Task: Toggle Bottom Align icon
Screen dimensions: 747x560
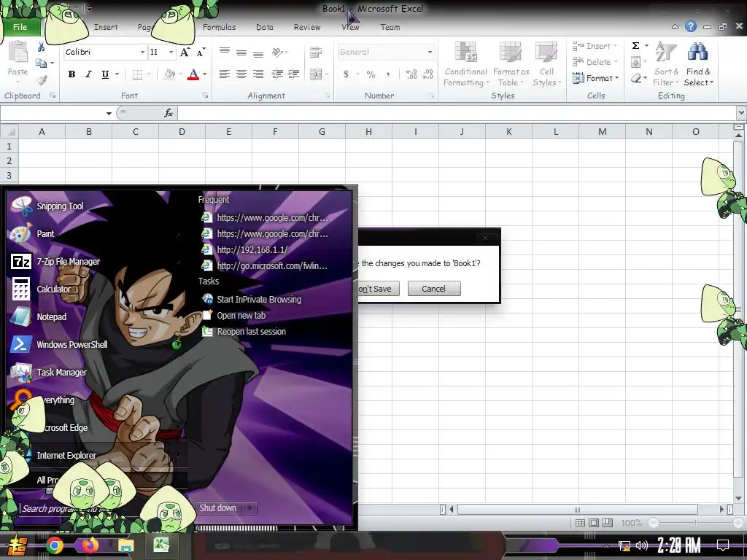Action: [258, 53]
